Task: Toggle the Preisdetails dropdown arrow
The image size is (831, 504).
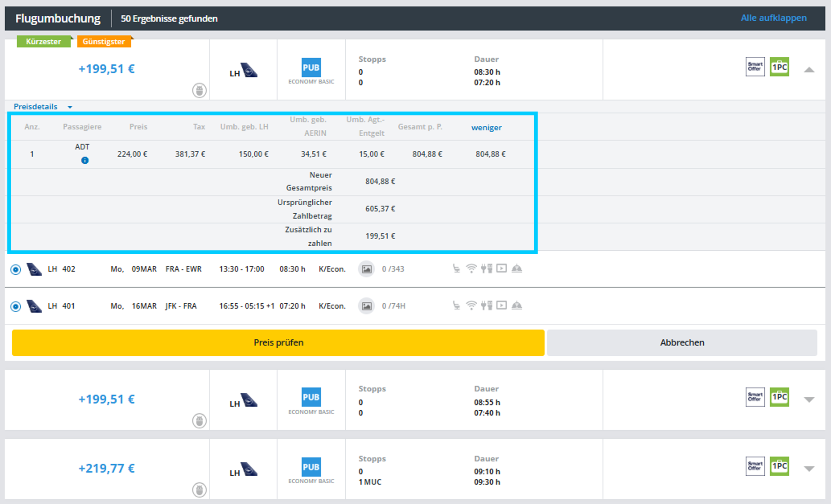Action: coord(70,107)
